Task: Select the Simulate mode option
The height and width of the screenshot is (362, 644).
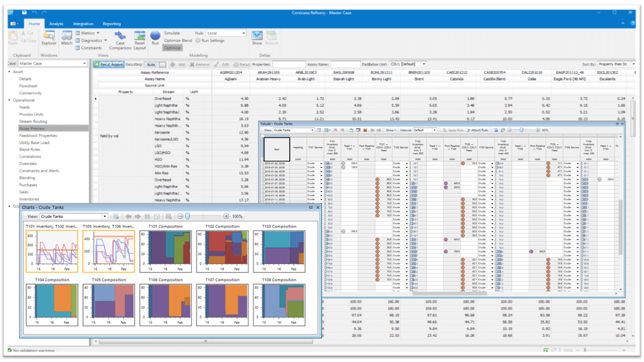Action: coord(172,33)
